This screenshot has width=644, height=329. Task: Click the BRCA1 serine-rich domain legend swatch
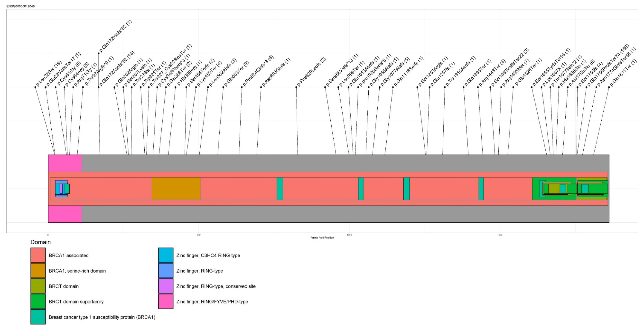click(x=38, y=270)
